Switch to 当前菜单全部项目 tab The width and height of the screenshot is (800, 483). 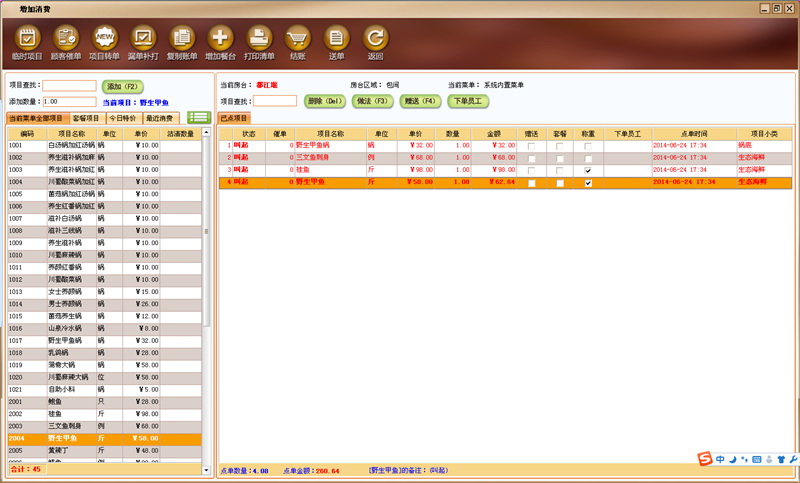pyautogui.click(x=37, y=118)
